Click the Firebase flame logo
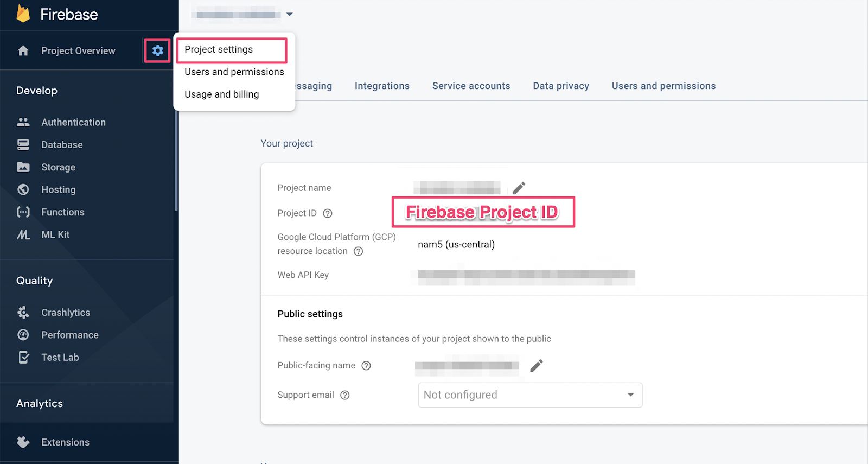Viewport: 868px width, 464px height. (x=23, y=14)
